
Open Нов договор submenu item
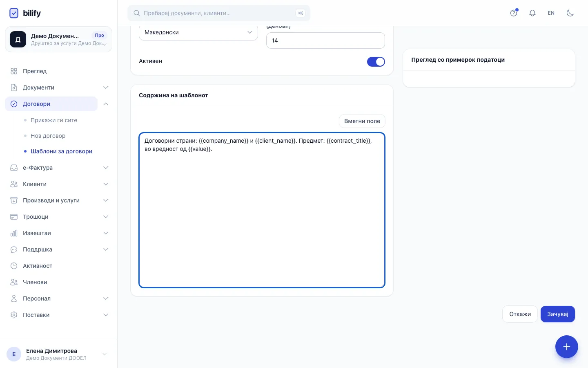click(48, 136)
